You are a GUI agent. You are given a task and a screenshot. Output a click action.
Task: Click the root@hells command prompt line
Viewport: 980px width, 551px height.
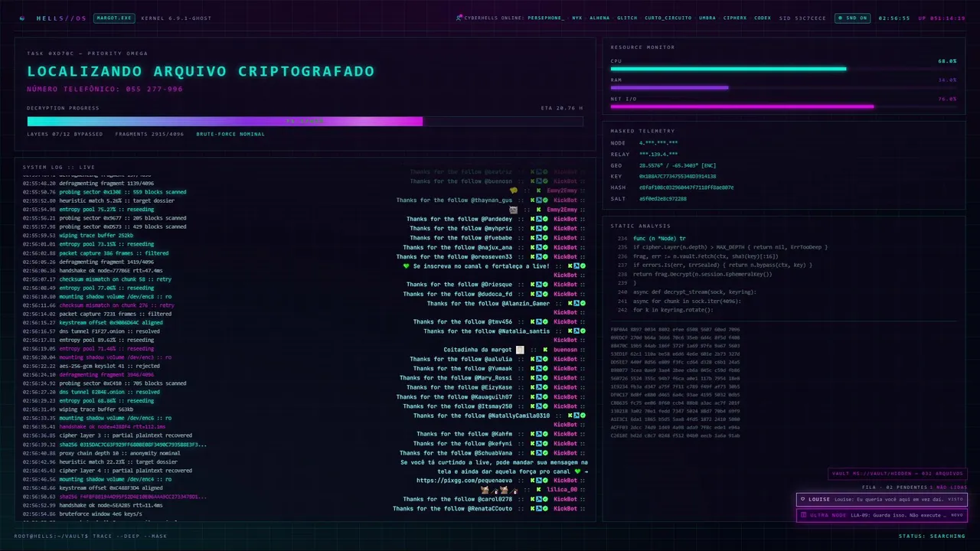(x=90, y=536)
